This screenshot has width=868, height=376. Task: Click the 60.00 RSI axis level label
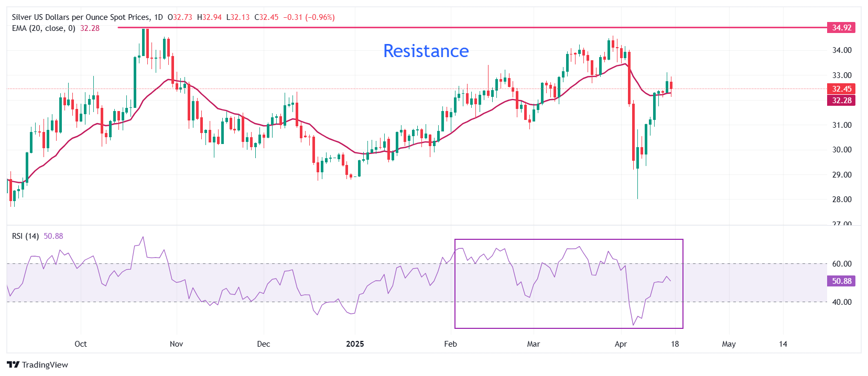tap(842, 264)
